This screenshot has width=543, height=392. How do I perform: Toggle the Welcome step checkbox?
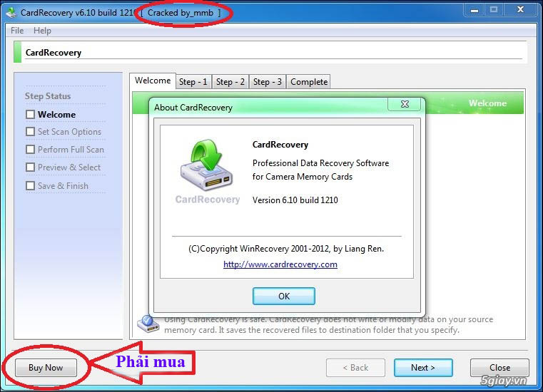[30, 114]
